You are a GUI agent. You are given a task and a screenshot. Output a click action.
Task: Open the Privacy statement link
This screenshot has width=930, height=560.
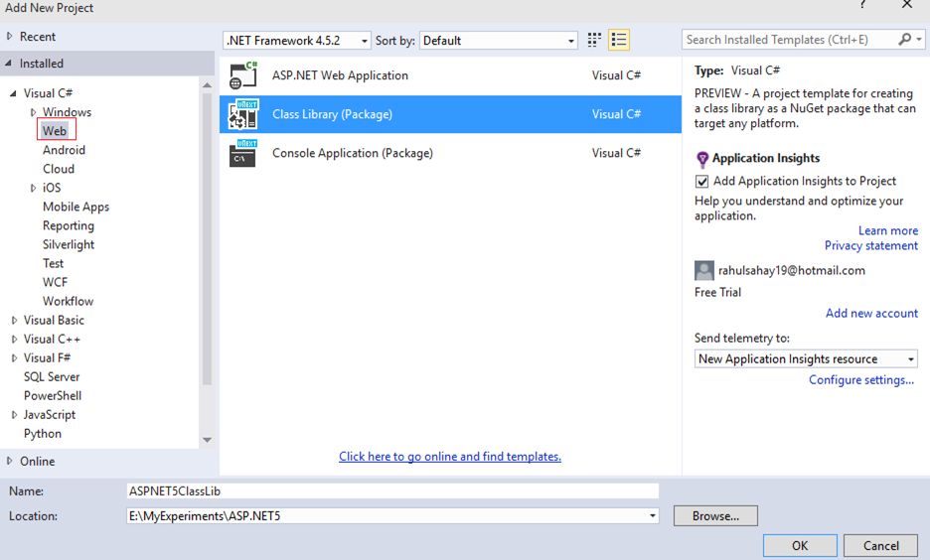tap(871, 245)
